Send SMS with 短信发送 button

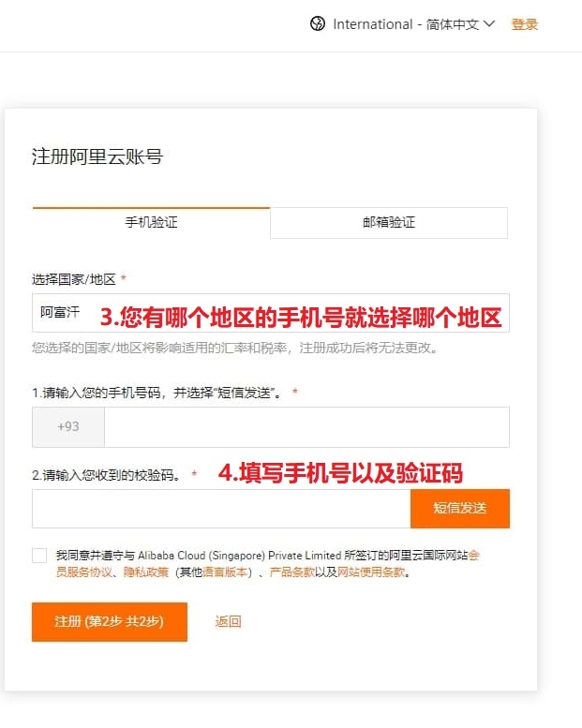click(x=460, y=509)
